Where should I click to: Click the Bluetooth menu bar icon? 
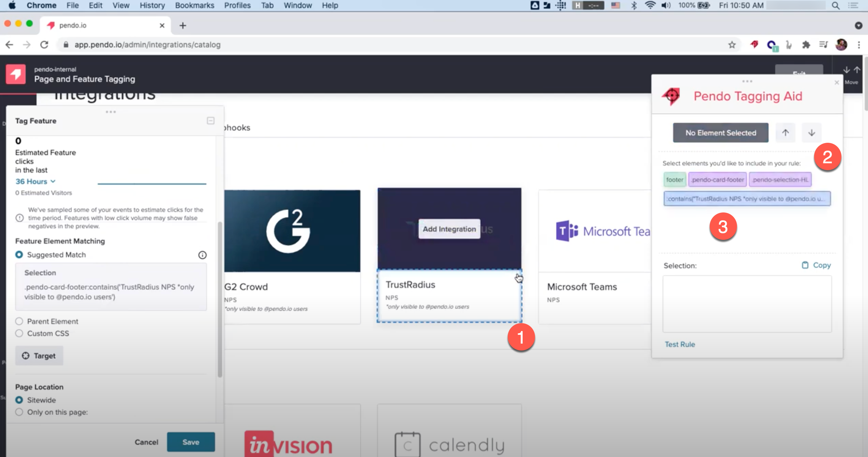[634, 5]
